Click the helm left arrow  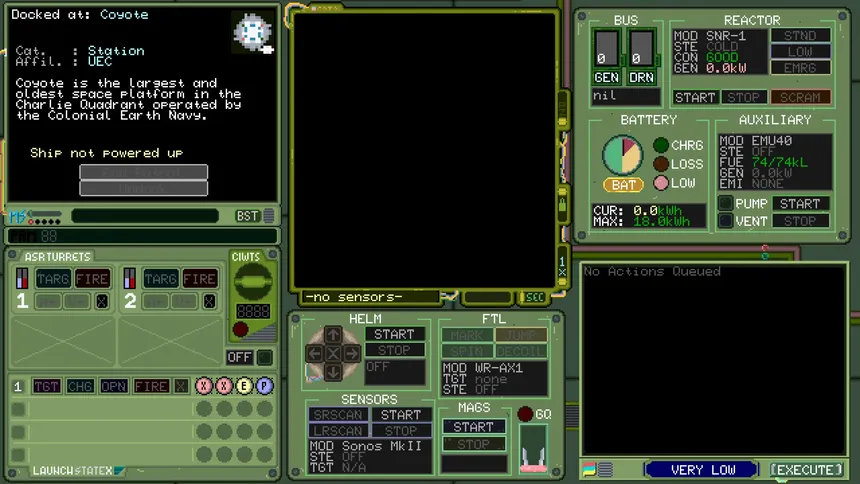click(314, 353)
